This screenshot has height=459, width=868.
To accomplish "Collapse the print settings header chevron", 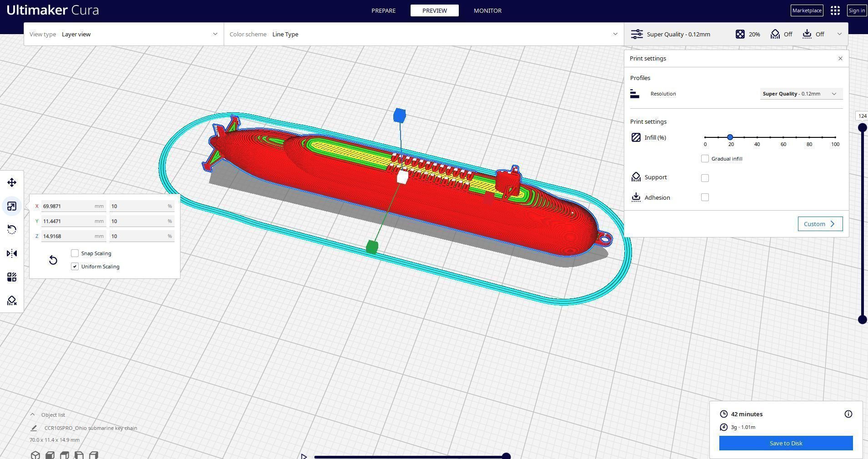I will tap(839, 34).
